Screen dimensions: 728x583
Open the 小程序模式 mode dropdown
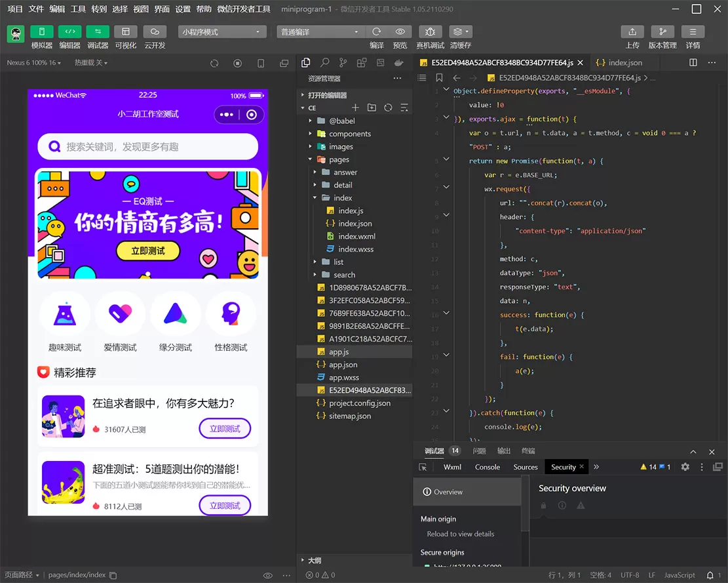(x=222, y=31)
